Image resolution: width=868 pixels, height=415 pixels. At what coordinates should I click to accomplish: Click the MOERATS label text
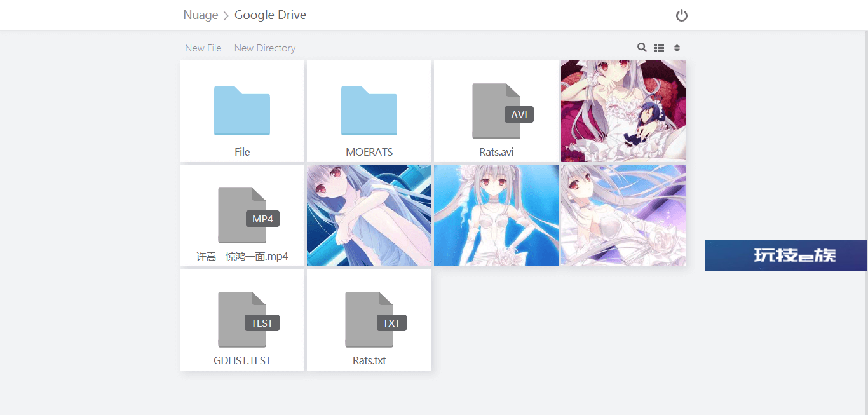[x=369, y=152]
